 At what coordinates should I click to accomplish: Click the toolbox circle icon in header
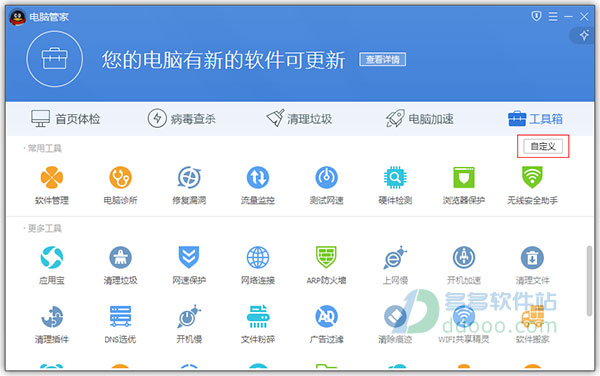tap(54, 59)
